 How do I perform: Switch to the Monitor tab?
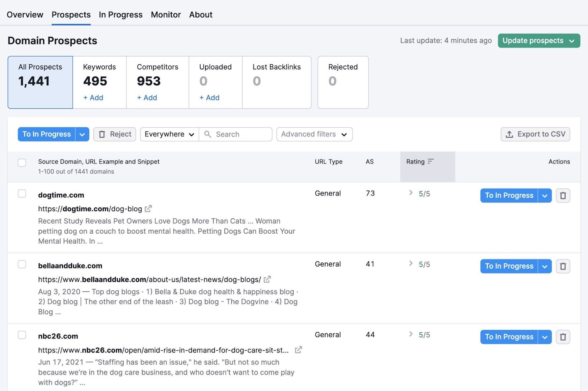pyautogui.click(x=166, y=15)
